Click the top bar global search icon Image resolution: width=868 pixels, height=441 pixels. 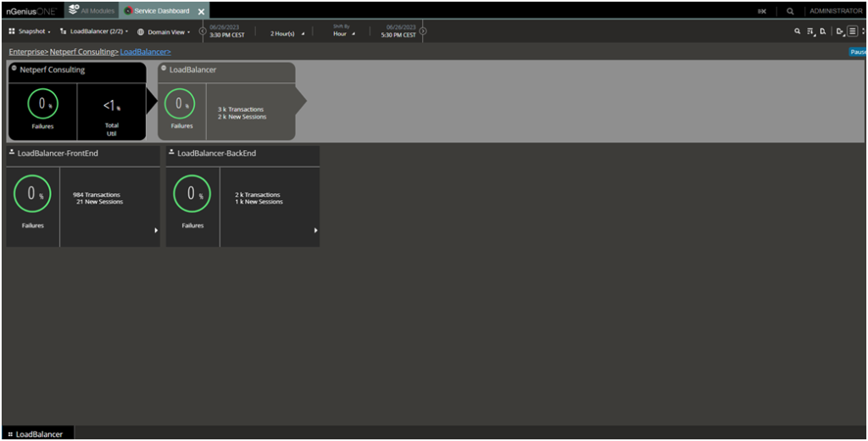pos(790,11)
